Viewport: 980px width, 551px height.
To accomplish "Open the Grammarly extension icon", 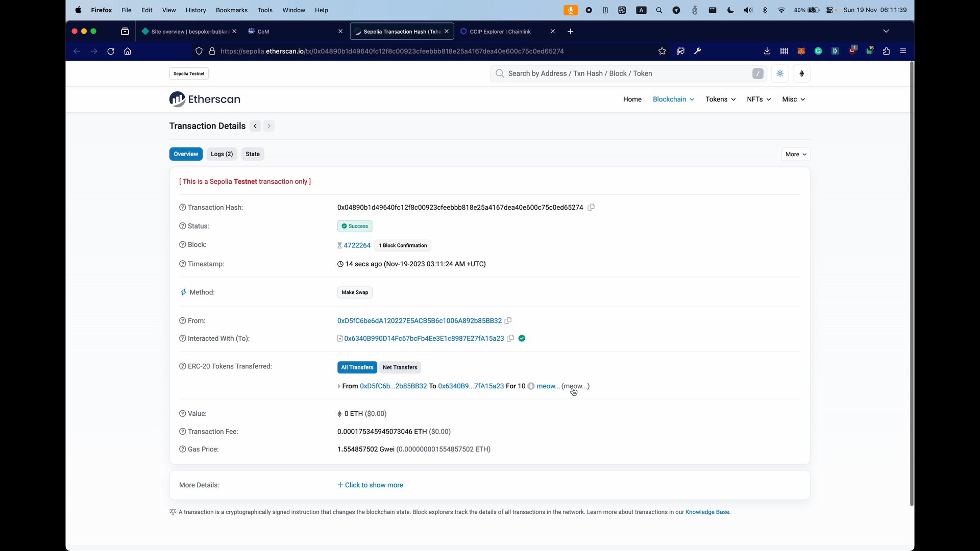I will 818,51.
